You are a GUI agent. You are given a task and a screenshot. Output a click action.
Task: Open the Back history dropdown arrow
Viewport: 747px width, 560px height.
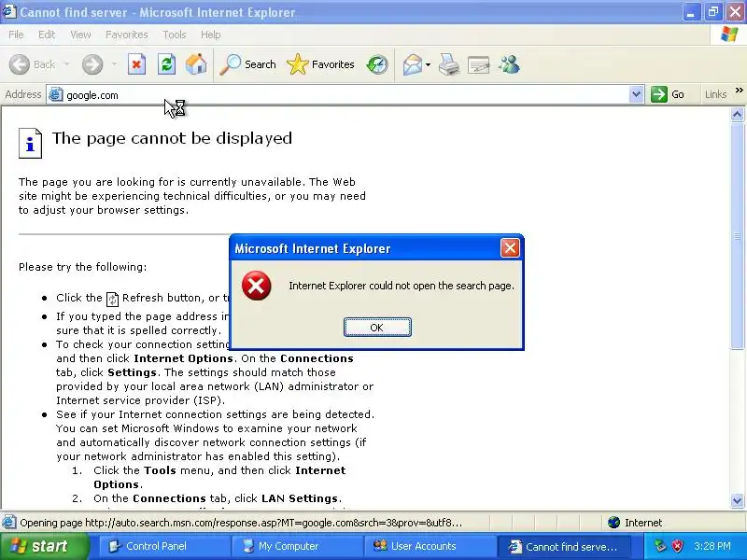click(x=66, y=64)
